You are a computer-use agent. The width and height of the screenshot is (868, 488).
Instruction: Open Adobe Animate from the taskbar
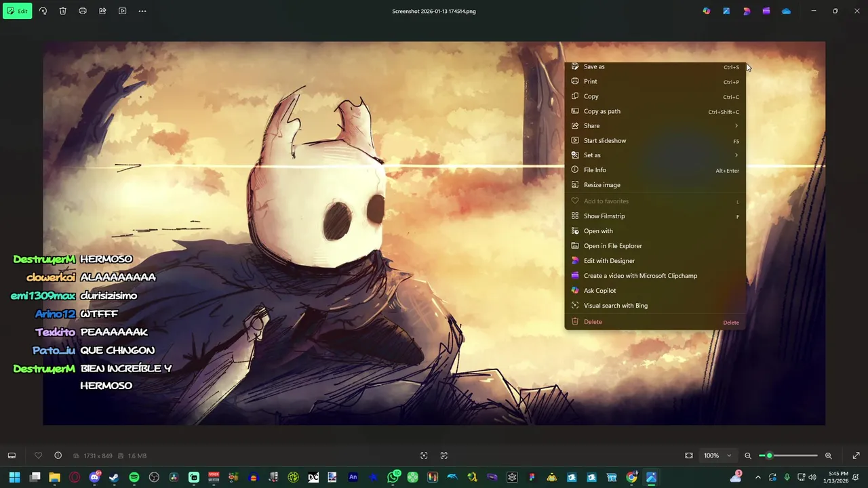pyautogui.click(x=353, y=478)
